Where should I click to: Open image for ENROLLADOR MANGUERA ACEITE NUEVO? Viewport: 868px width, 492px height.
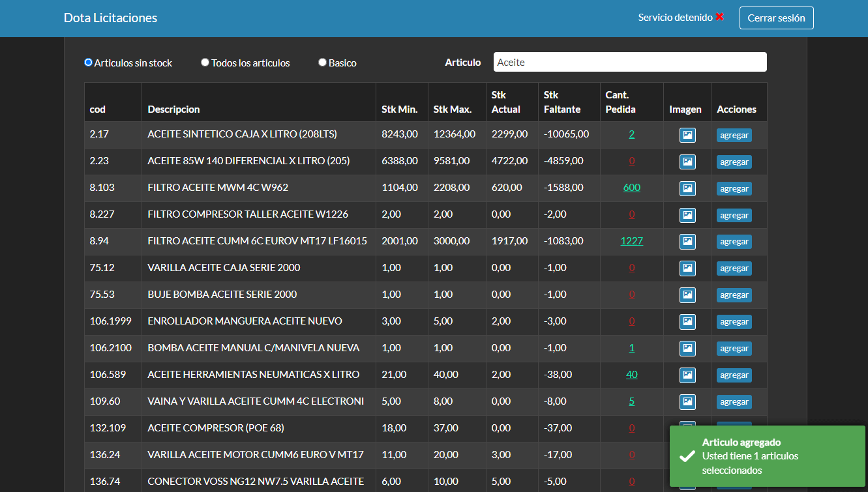(x=687, y=322)
